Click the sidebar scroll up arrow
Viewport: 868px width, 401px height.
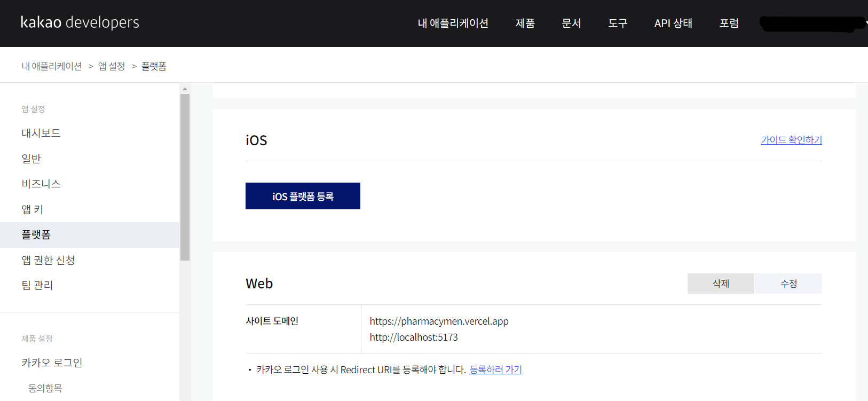point(185,89)
